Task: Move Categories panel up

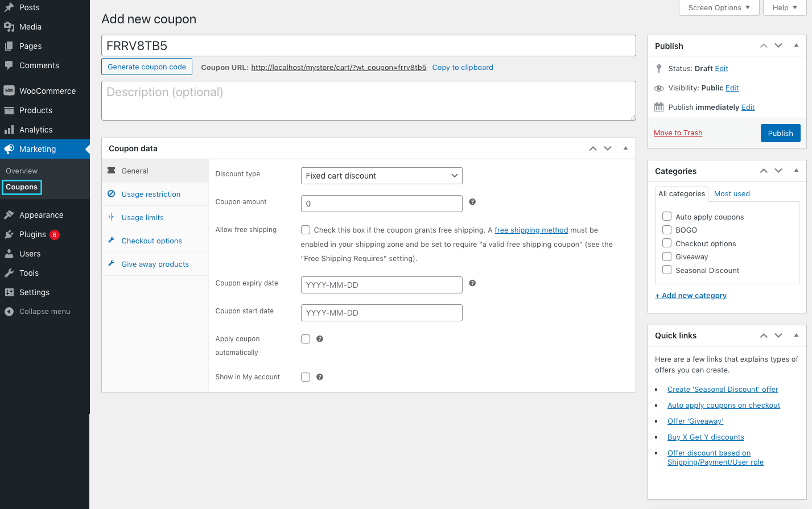Action: pyautogui.click(x=764, y=171)
